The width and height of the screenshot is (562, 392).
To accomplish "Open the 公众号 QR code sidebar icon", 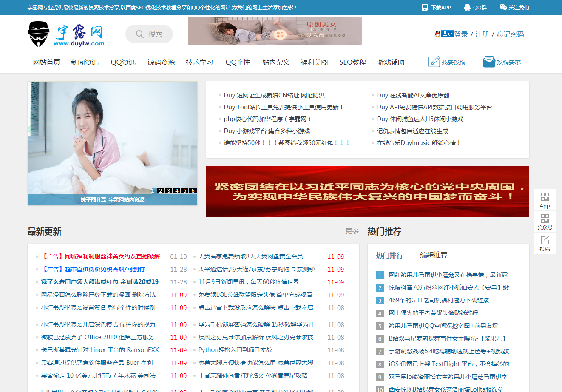I will point(545,219).
